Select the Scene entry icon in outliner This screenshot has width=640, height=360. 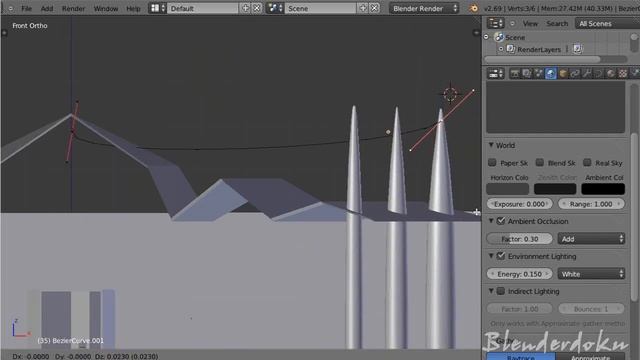(499, 37)
